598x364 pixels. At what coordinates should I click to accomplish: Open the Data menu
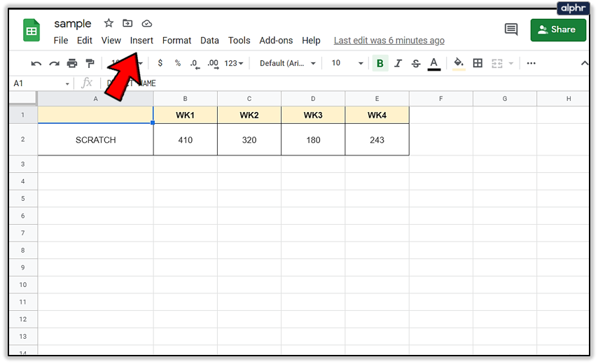pos(209,41)
